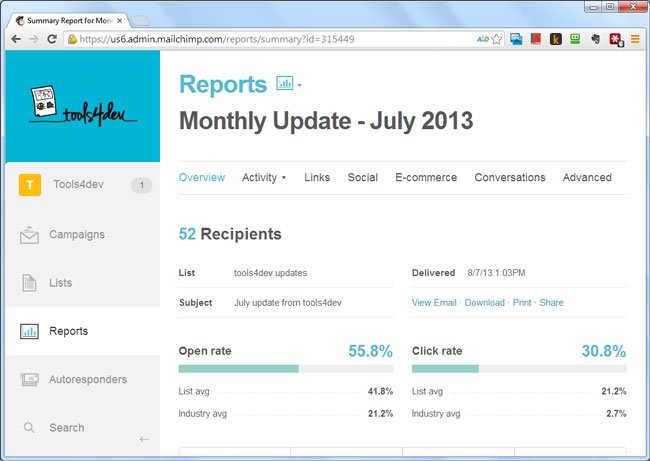Collapse sidebar with the left arrow
This screenshot has width=650, height=461.
pyautogui.click(x=144, y=439)
